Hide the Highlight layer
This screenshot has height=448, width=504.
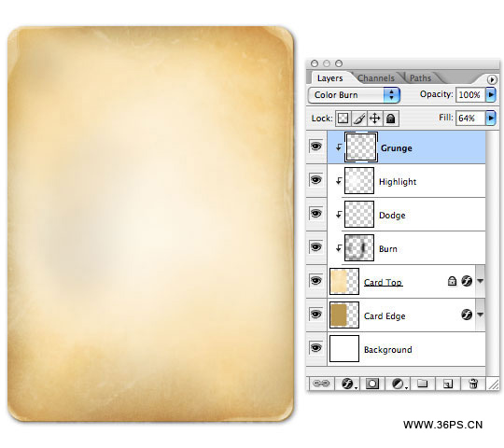tap(316, 179)
